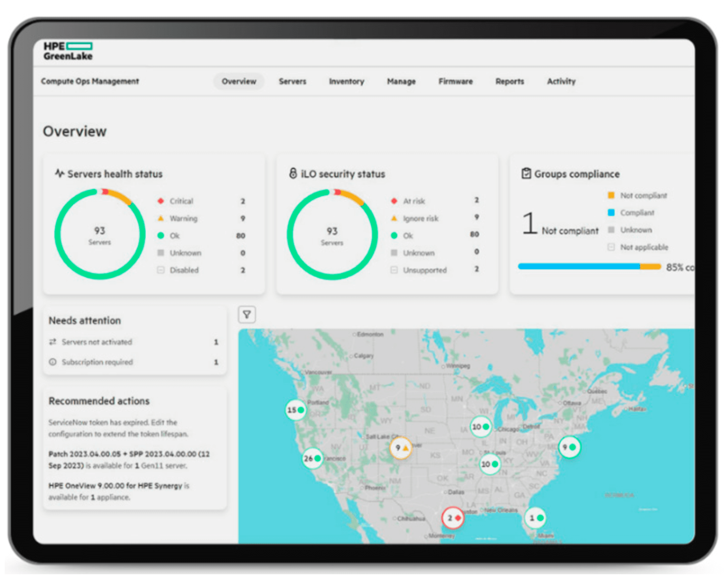This screenshot has height=588, width=727.
Task: Select the At risk red diamond icon
Action: (394, 201)
